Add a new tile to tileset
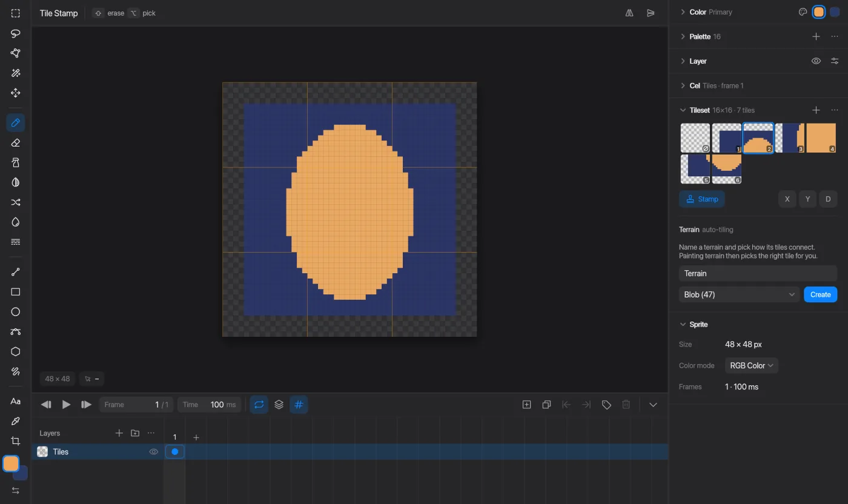Viewport: 848px width, 504px height. (816, 110)
